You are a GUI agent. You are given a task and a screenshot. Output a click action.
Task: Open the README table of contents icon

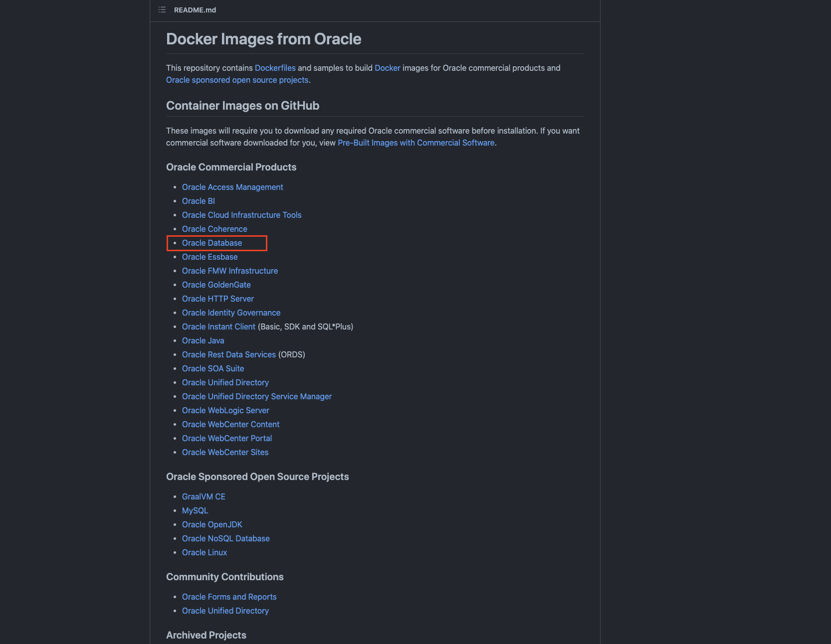[x=162, y=10]
